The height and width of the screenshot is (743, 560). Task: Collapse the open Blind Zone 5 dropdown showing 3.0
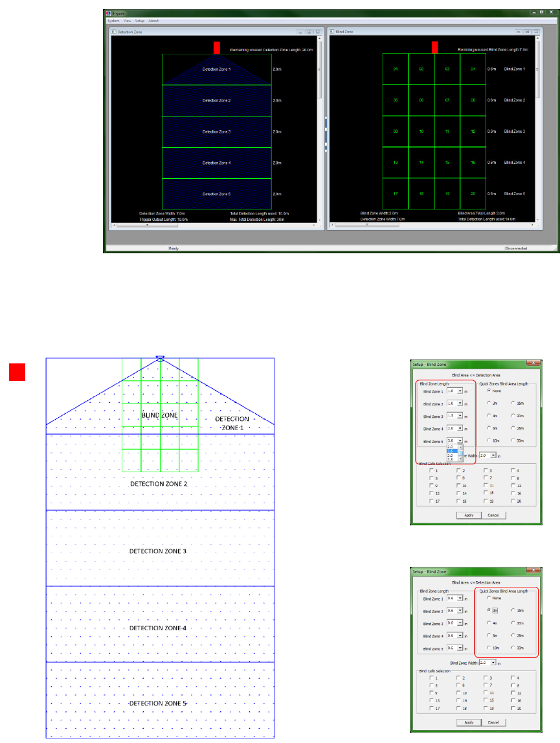tap(460, 440)
